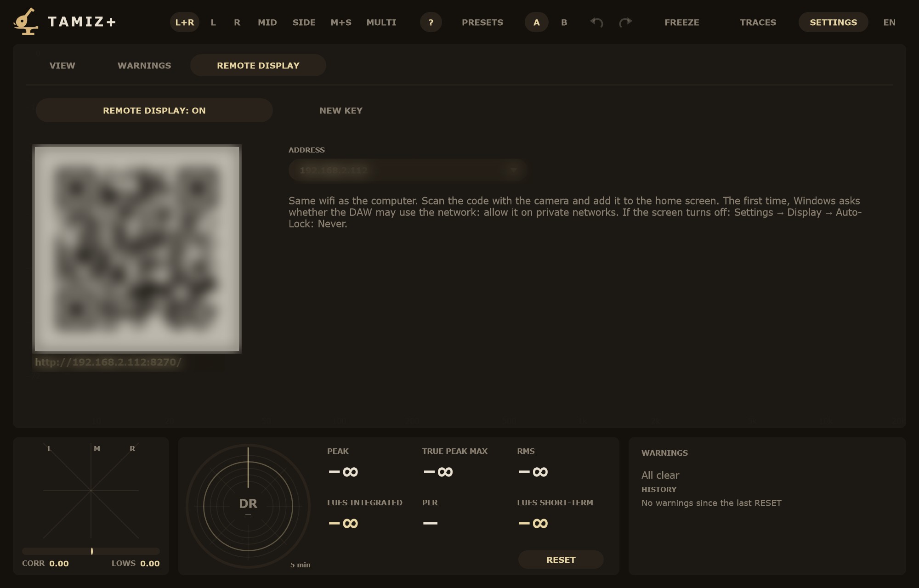Click the LUFS INTEGRATED readout

[343, 523]
